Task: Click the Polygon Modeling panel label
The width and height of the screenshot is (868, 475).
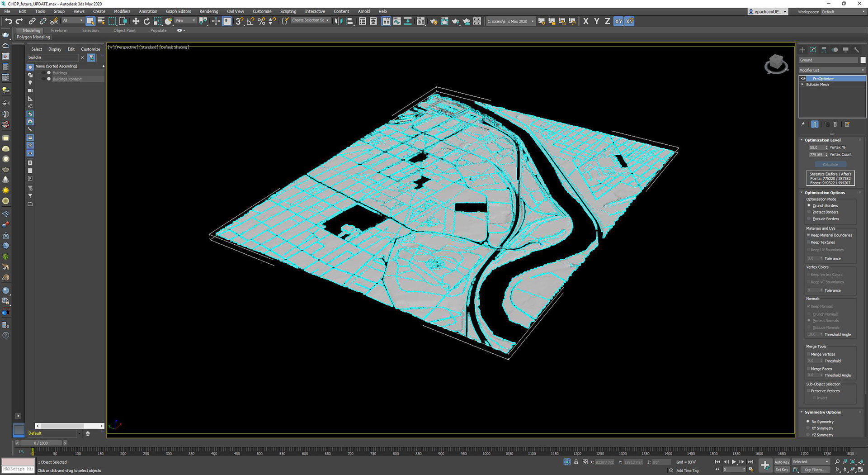Action: pos(33,37)
